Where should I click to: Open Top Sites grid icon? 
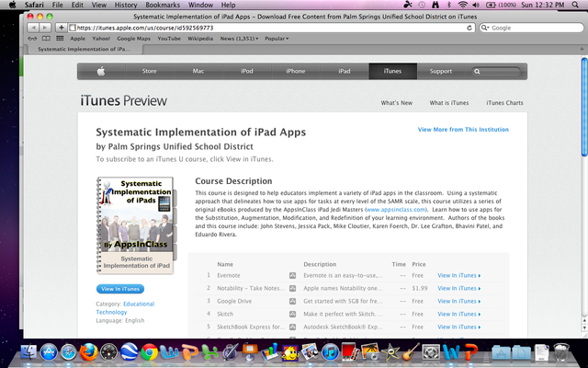pos(60,39)
